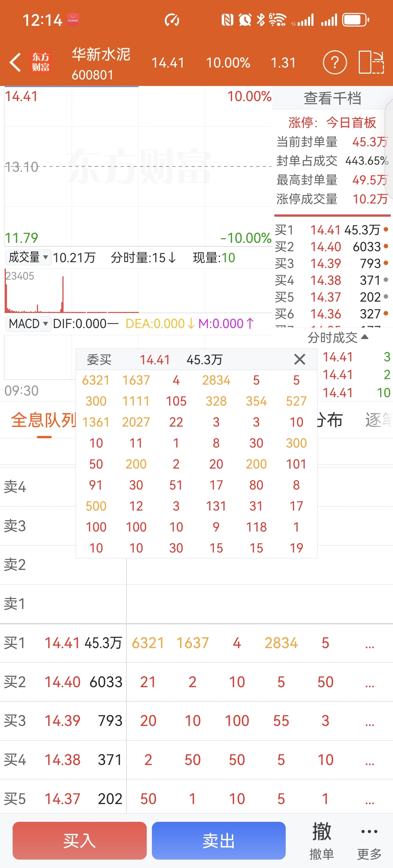Select the 买2 14.40 6033 quote row
The height and width of the screenshot is (868, 393).
click(x=332, y=247)
